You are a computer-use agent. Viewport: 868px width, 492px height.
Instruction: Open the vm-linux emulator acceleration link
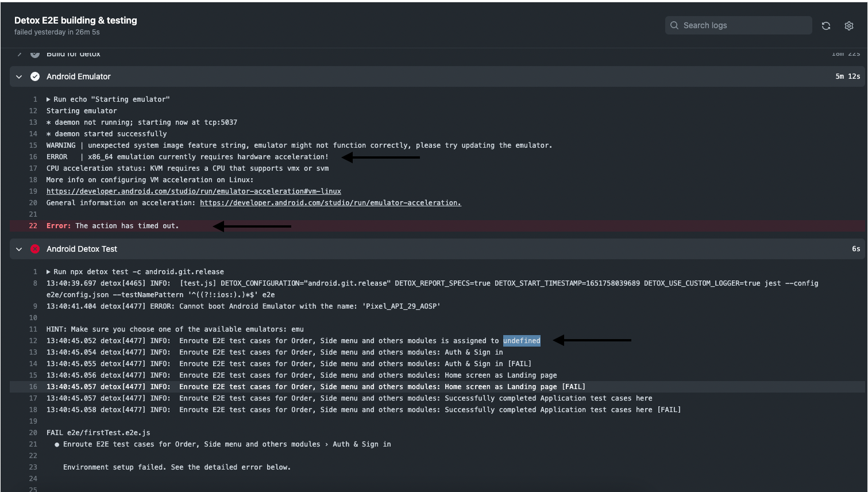(x=193, y=191)
